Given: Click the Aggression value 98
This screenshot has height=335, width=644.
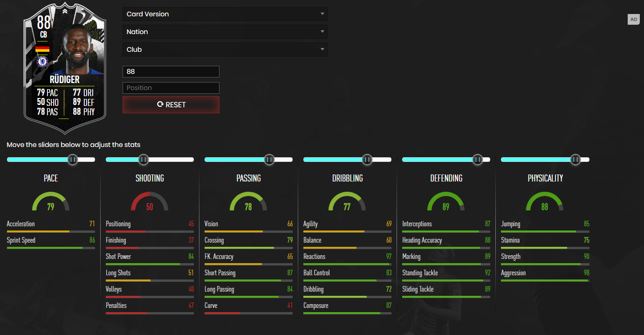Looking at the screenshot, I should (x=586, y=273).
